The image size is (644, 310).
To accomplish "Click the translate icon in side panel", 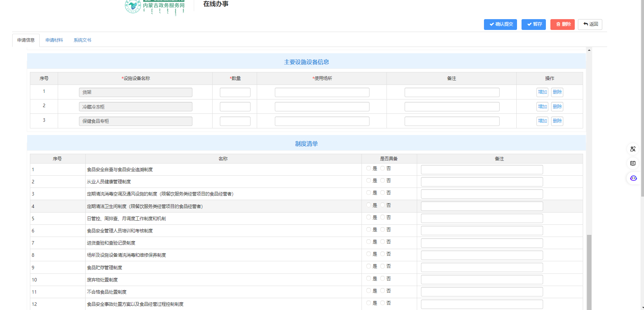I will click(633, 149).
